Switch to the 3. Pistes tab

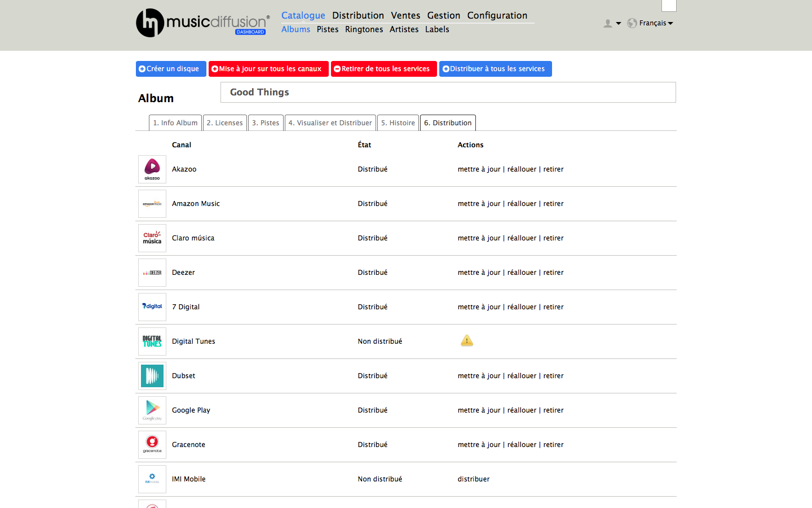tap(266, 122)
